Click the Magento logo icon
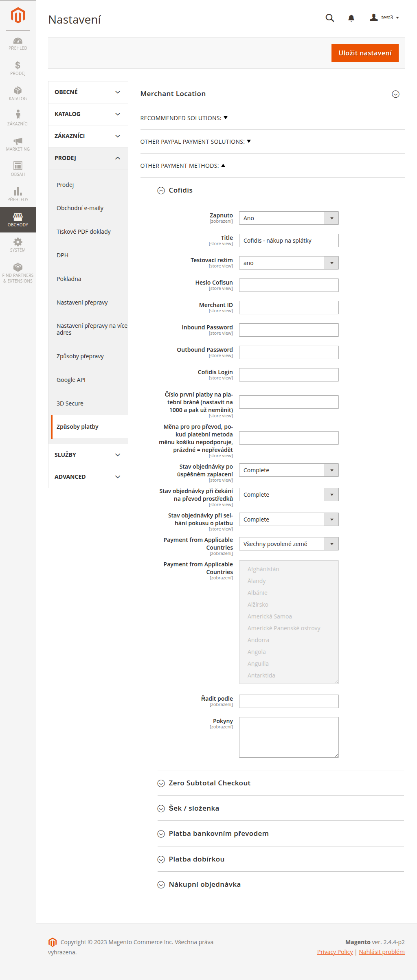The height and width of the screenshot is (980, 417). [x=18, y=15]
